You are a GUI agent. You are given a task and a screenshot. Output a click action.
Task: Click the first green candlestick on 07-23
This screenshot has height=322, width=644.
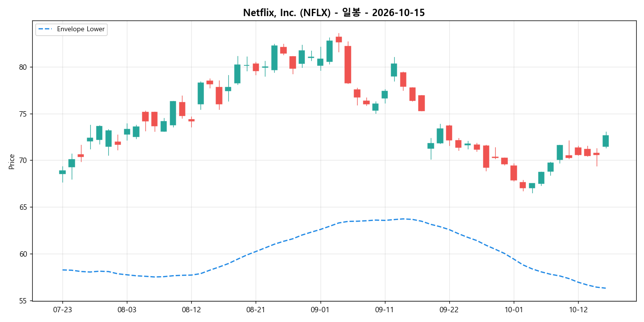[62, 172]
